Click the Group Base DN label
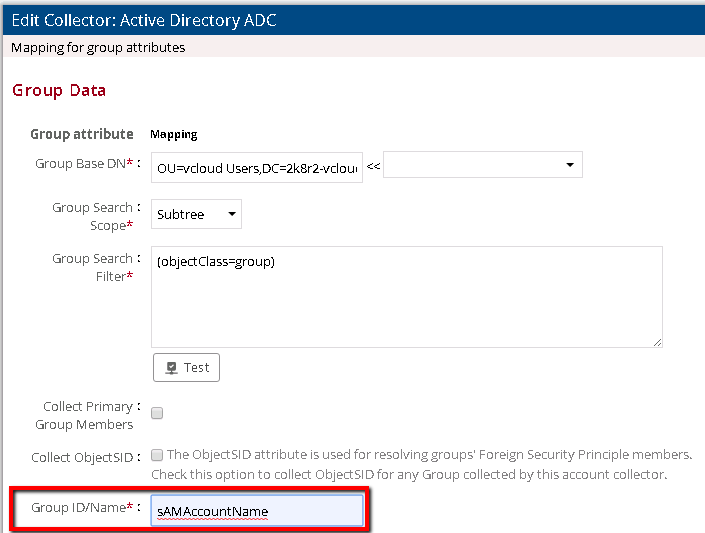 click(83, 163)
